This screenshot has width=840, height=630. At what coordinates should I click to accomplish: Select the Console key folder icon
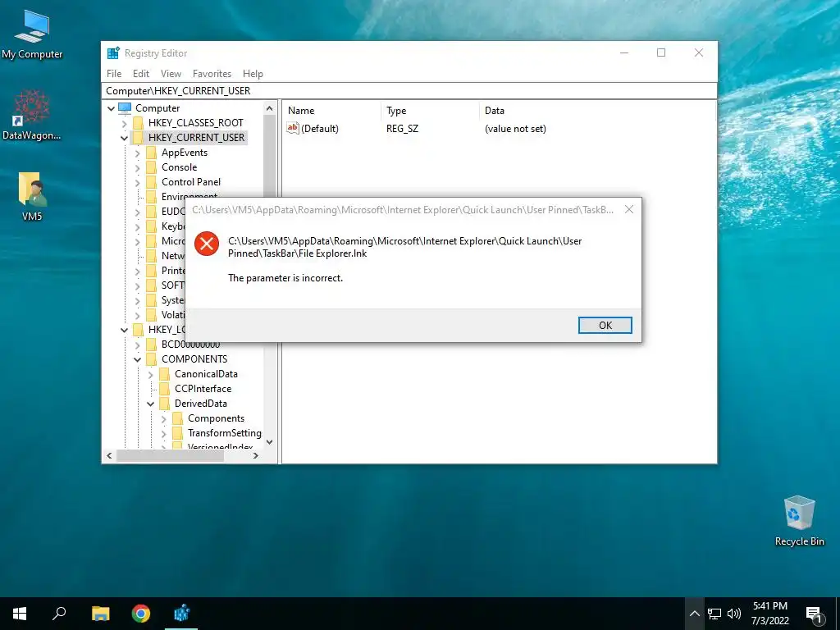point(152,167)
